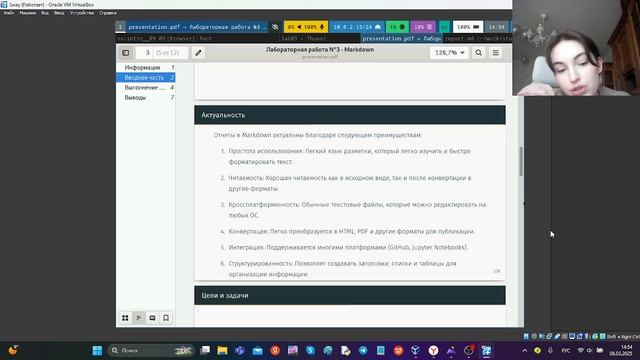This screenshot has width=640, height=360.
Task: Open Yandex Browser from the taskbar
Action: coord(433,351)
